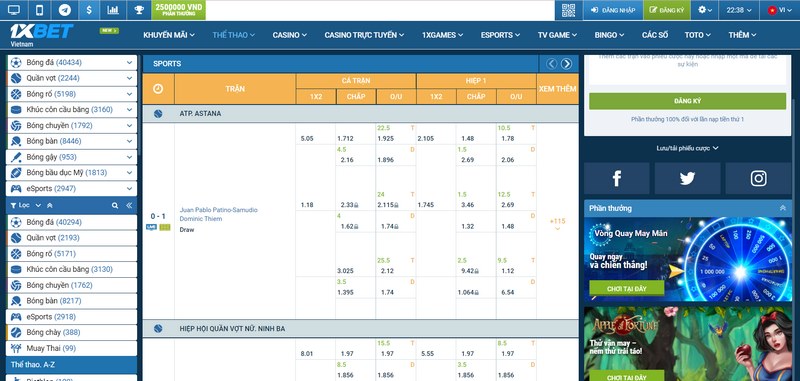
Task: Click the dollar sign payments icon
Action: click(x=89, y=10)
